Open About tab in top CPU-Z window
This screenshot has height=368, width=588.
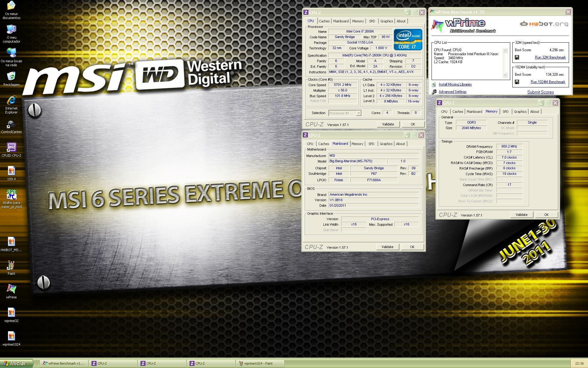coord(401,21)
